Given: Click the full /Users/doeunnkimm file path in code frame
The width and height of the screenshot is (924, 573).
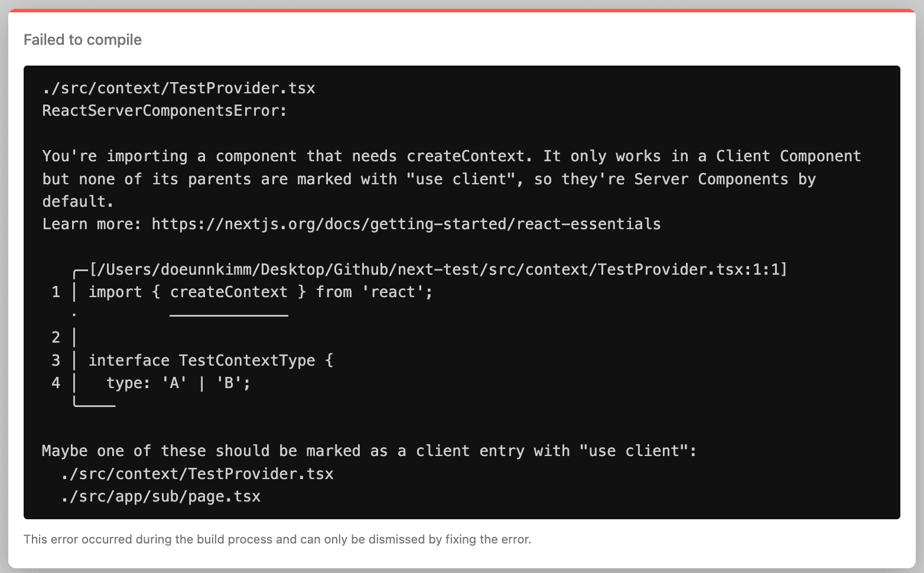Looking at the screenshot, I should pyautogui.click(x=438, y=269).
